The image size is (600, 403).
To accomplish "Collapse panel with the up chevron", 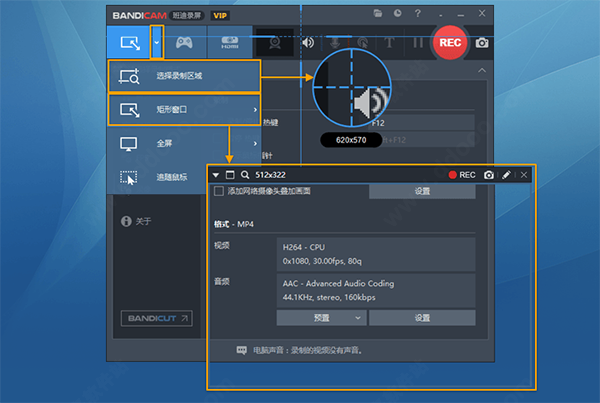I will [482, 70].
